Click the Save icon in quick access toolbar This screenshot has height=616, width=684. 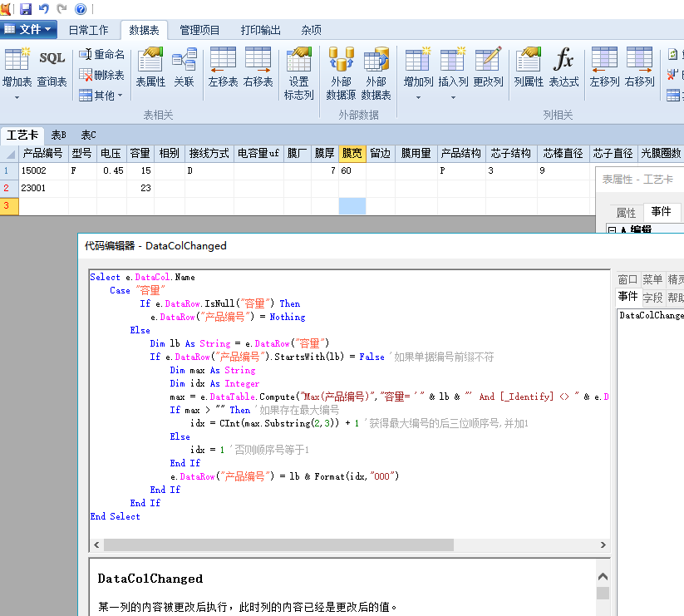(26, 8)
